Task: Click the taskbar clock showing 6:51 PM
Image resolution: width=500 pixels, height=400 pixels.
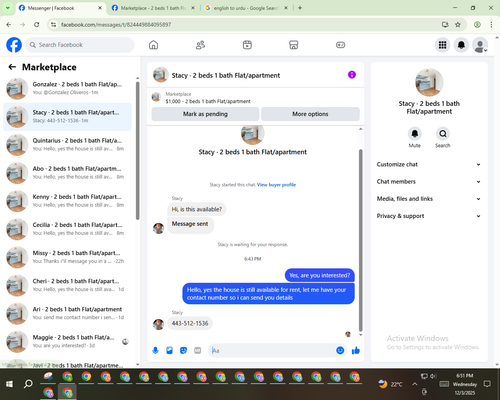Action: coord(465,384)
